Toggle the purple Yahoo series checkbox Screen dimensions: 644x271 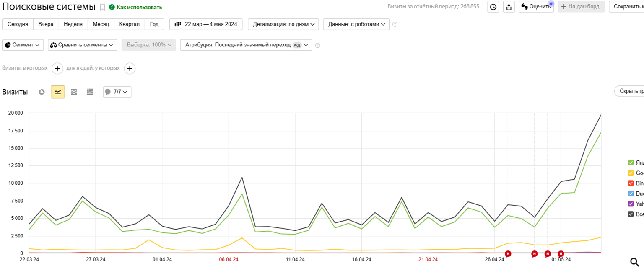click(x=630, y=204)
